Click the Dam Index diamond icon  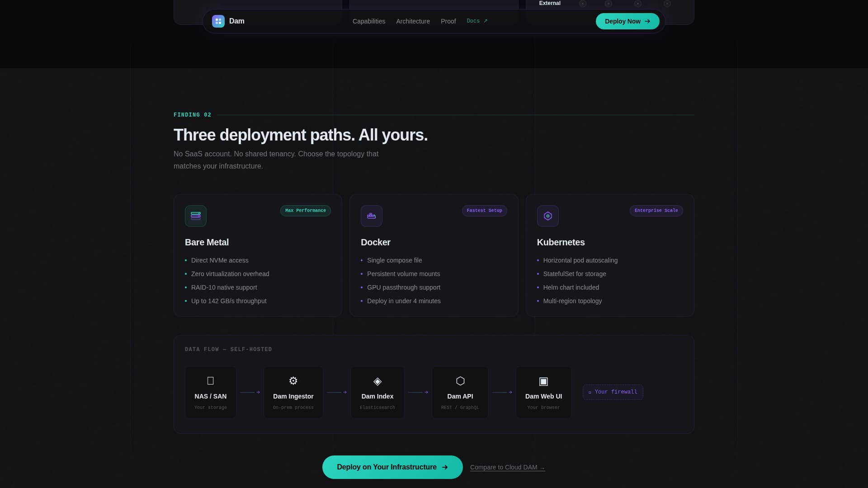pos(377,381)
